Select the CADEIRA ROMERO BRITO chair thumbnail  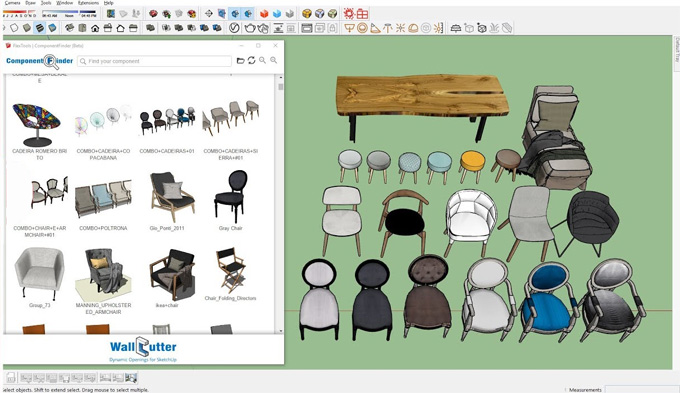tap(37, 124)
